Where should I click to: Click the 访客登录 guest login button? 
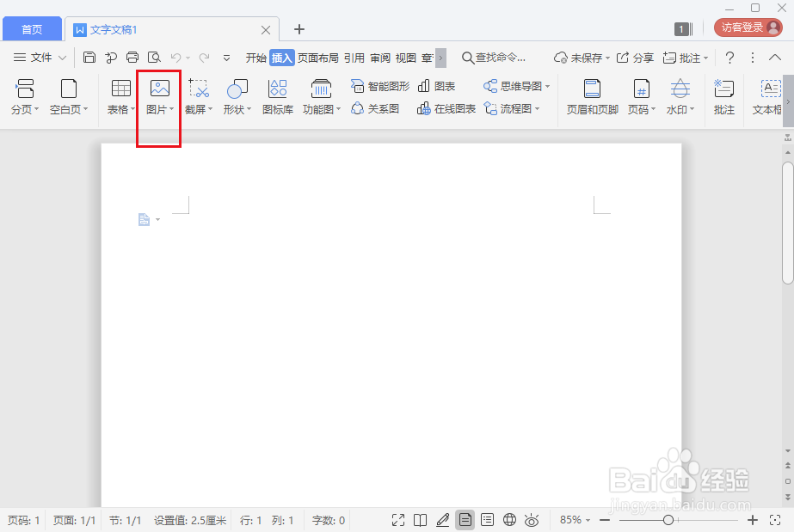click(x=748, y=28)
